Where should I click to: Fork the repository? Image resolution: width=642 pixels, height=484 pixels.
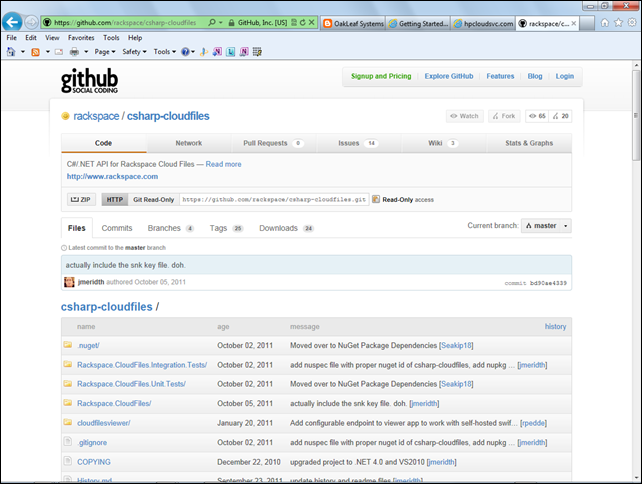(504, 116)
